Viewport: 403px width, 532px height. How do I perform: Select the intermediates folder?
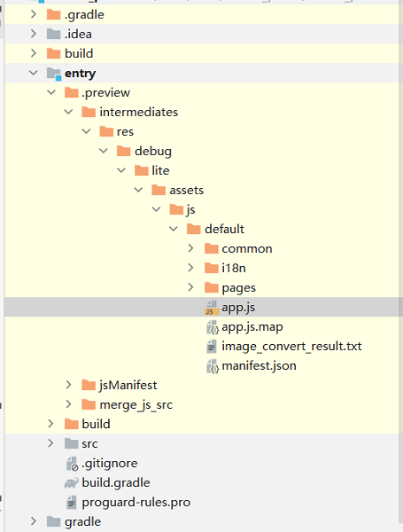tap(138, 112)
